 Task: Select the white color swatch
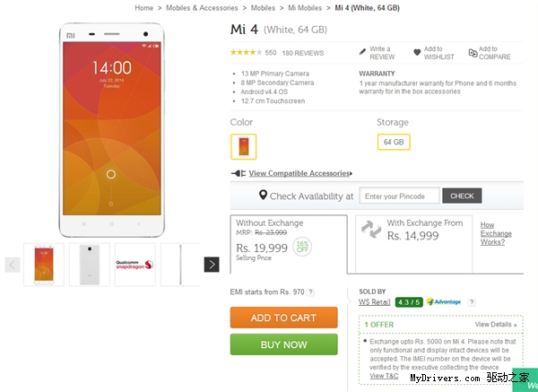point(243,146)
